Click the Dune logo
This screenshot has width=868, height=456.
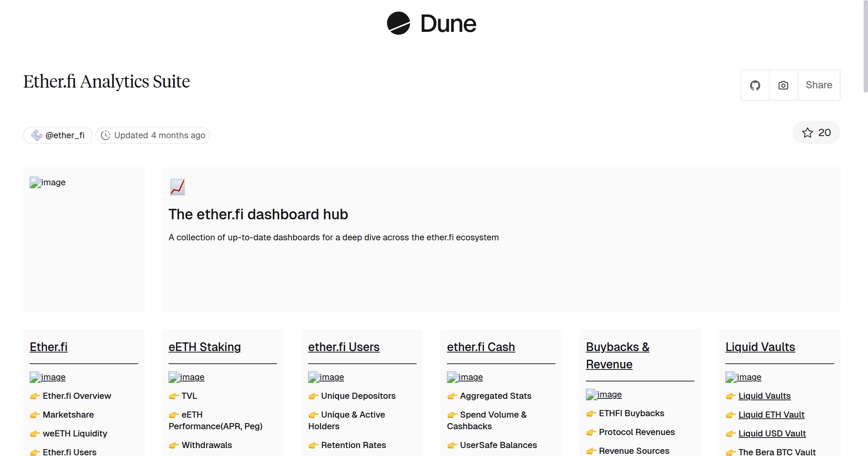431,24
